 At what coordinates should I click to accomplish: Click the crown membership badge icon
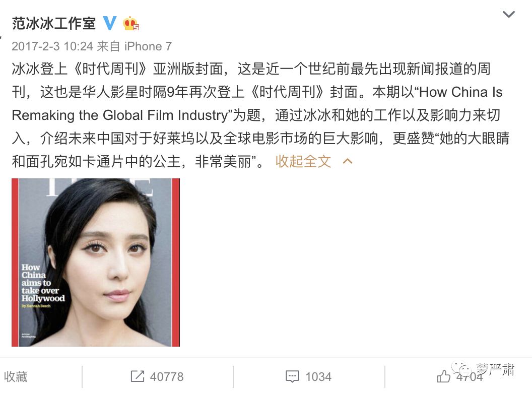(130, 23)
